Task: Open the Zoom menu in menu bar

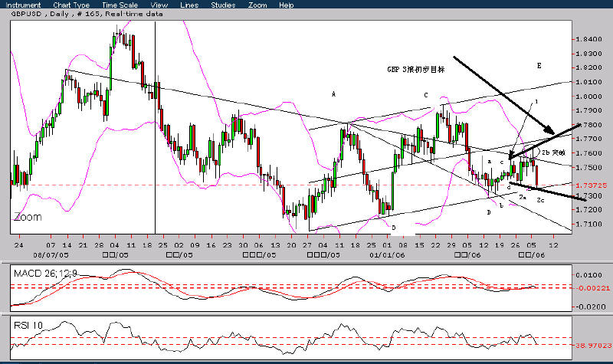Action: (257, 5)
